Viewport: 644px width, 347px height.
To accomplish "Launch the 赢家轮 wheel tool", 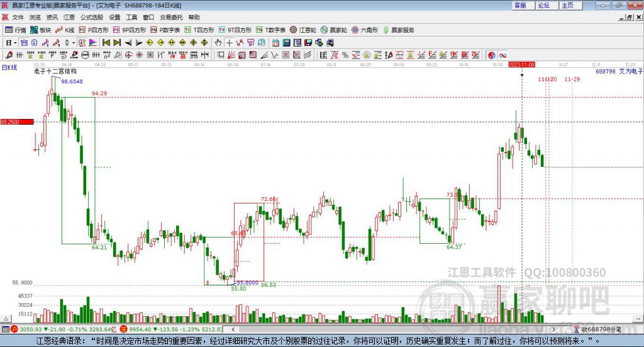I will click(x=333, y=30).
